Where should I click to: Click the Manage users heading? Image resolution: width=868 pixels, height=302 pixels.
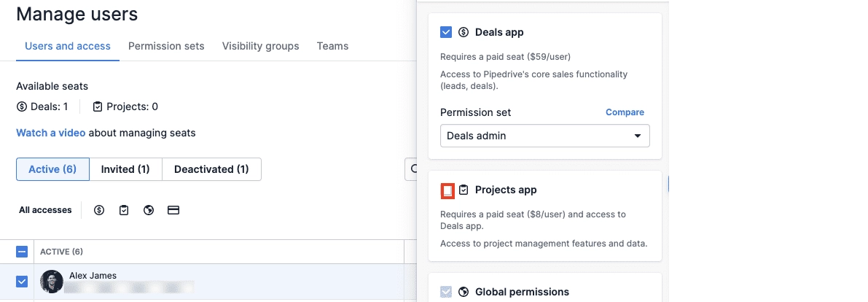pyautogui.click(x=77, y=14)
